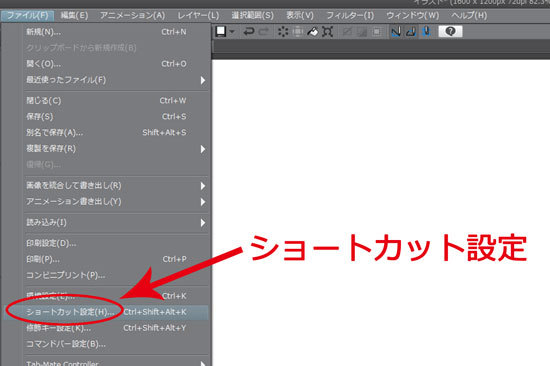The width and height of the screenshot is (550, 366).
Task: Click the Clear Outside Selection icon
Action: (298, 32)
